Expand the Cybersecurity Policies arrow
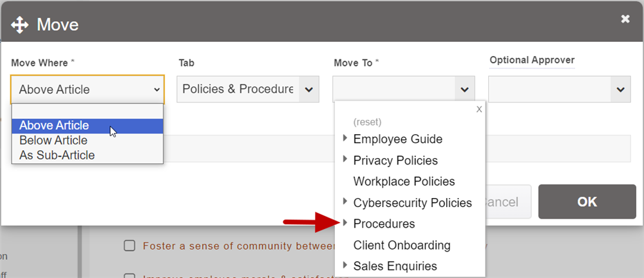The image size is (644, 278). tap(346, 202)
